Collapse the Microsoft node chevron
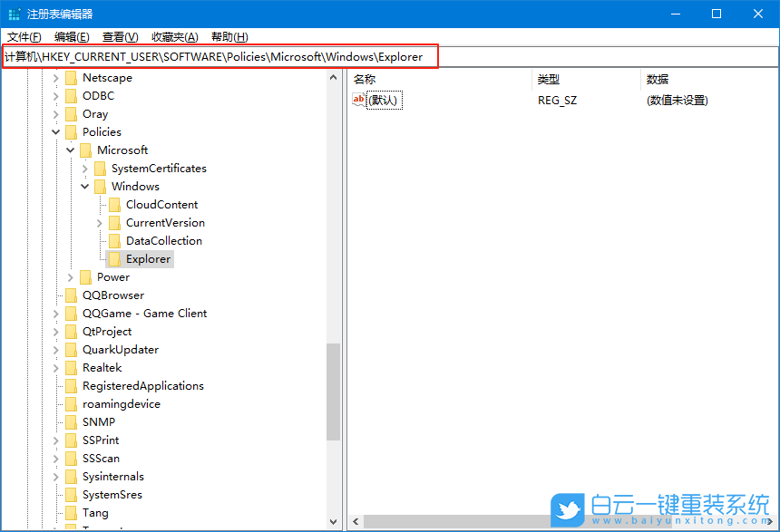 [70, 150]
